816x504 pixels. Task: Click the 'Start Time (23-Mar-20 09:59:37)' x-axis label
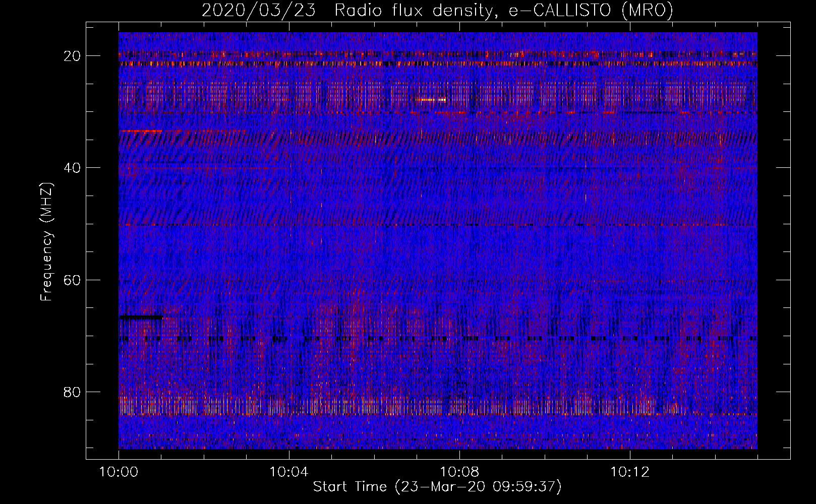pyautogui.click(x=437, y=487)
